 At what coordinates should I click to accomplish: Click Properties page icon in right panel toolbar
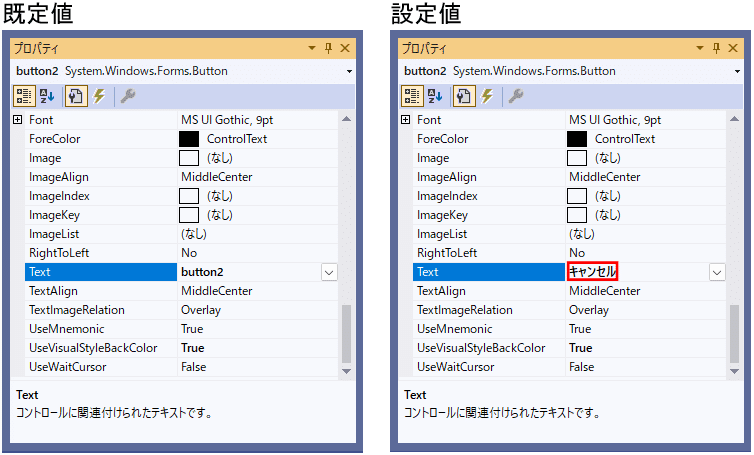464,96
